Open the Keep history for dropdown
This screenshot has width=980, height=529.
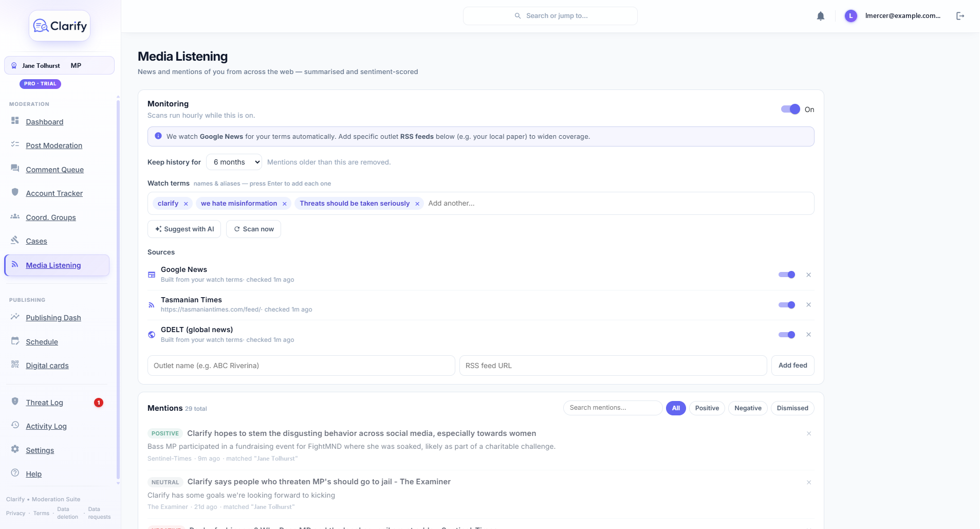pos(234,162)
